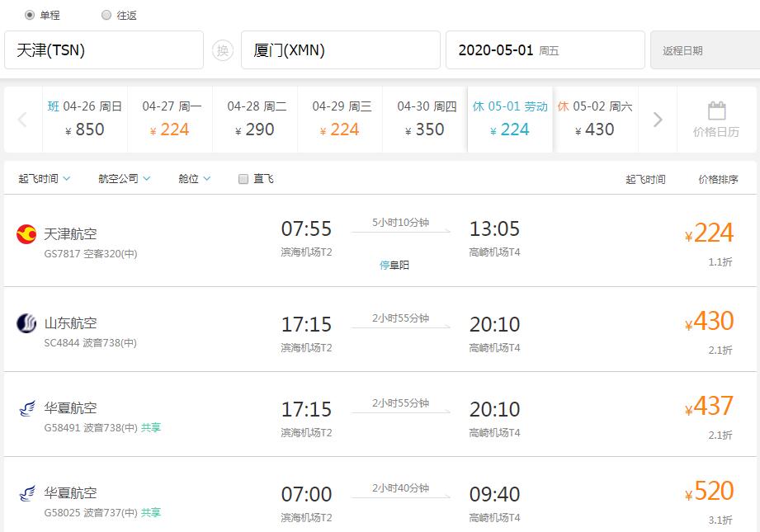Select the round-trip (往返) radio button
The image size is (760, 532).
[106, 15]
